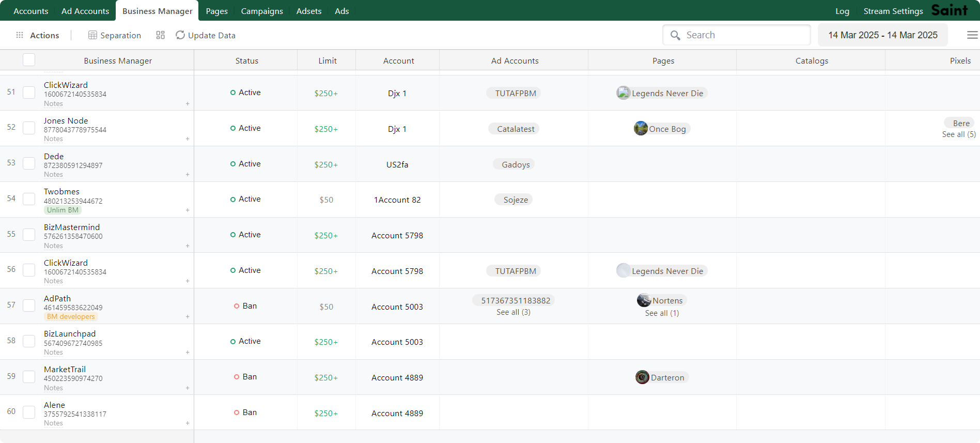Click plus icon in Alene row
980x443 pixels.
(188, 423)
